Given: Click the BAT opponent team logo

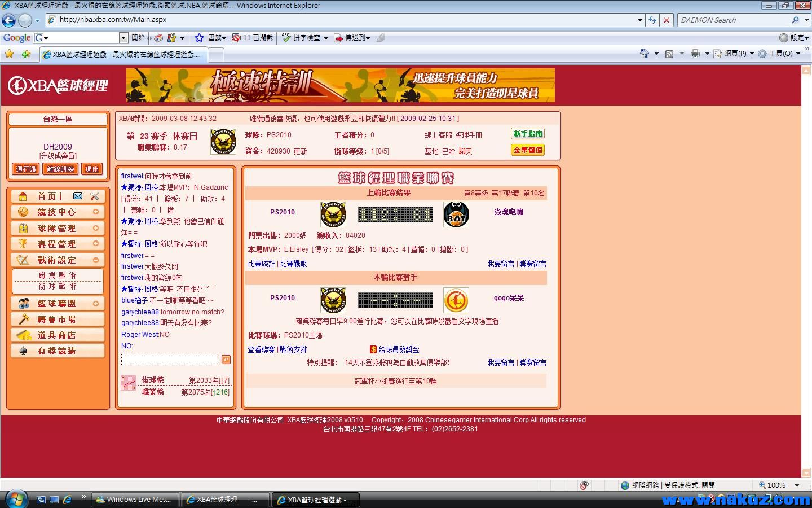Looking at the screenshot, I should click(x=456, y=214).
